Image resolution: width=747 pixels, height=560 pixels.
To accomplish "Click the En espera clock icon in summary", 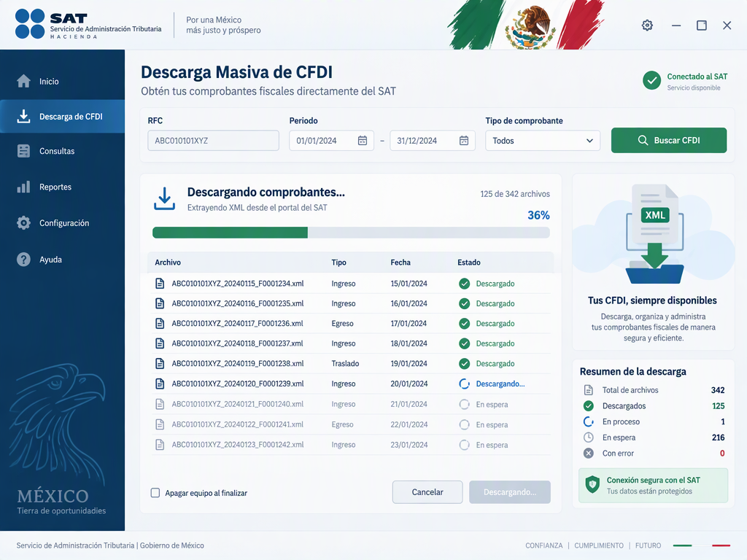I will pos(589,437).
